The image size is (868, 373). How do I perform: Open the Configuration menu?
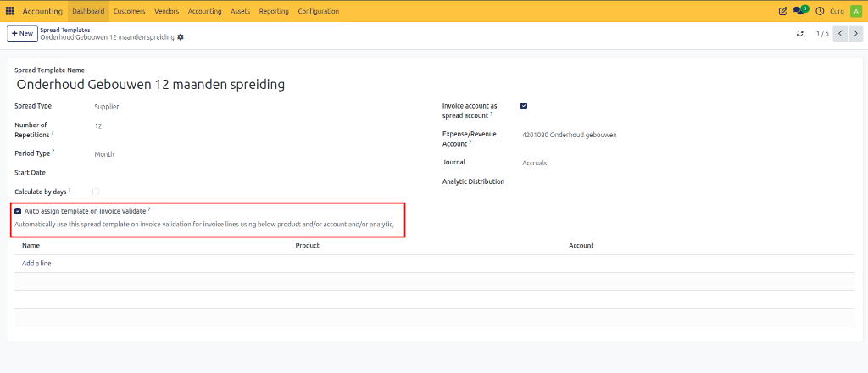pyautogui.click(x=319, y=11)
